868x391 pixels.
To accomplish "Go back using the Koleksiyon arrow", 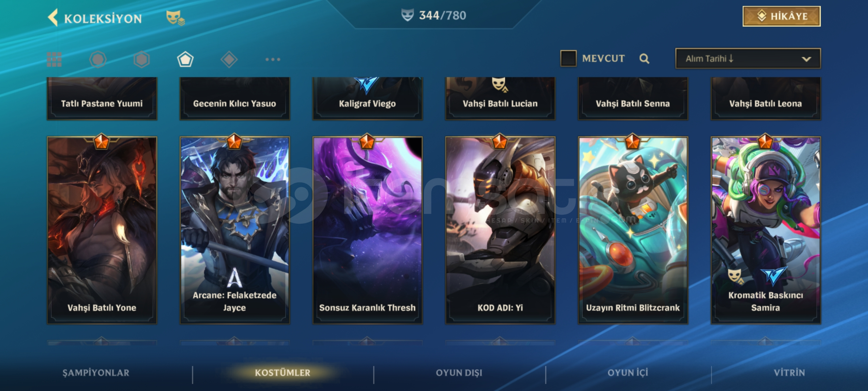I will [x=53, y=18].
